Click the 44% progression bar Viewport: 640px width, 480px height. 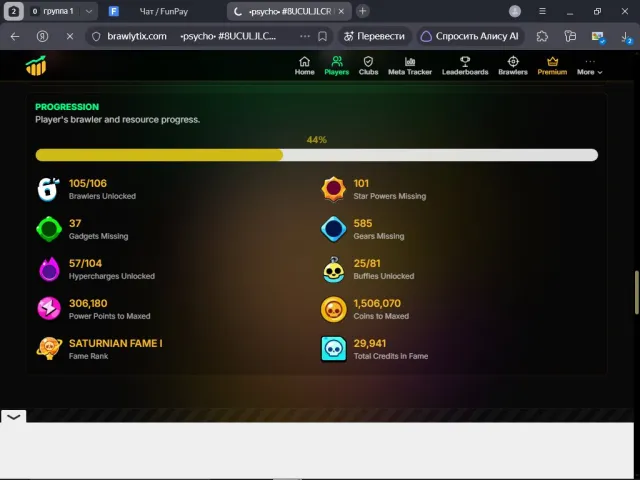pos(317,155)
